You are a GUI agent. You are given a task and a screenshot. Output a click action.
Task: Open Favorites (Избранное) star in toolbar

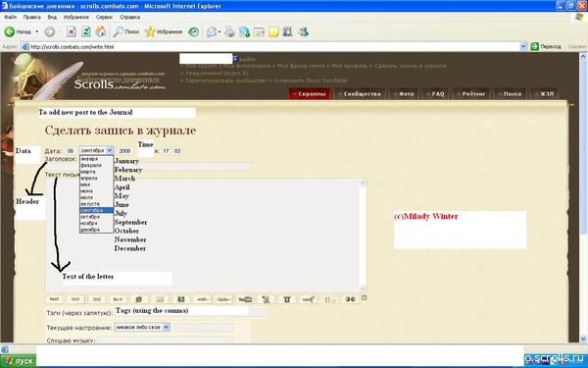164,32
